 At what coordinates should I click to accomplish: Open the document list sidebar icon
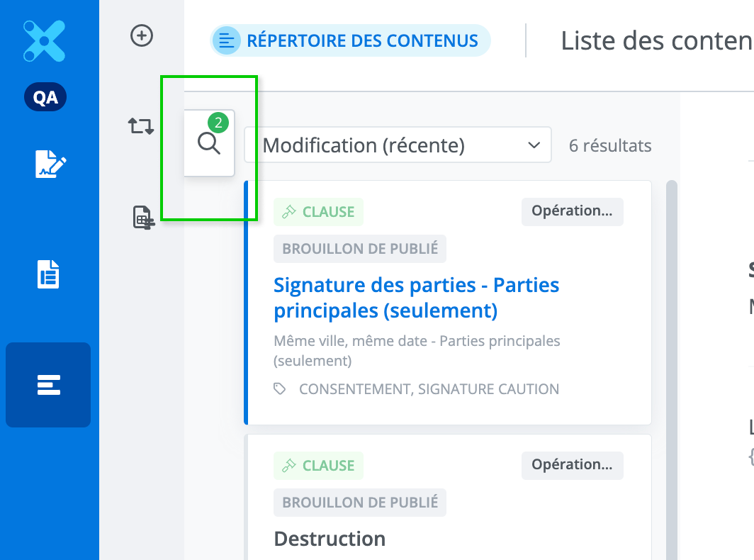click(48, 274)
